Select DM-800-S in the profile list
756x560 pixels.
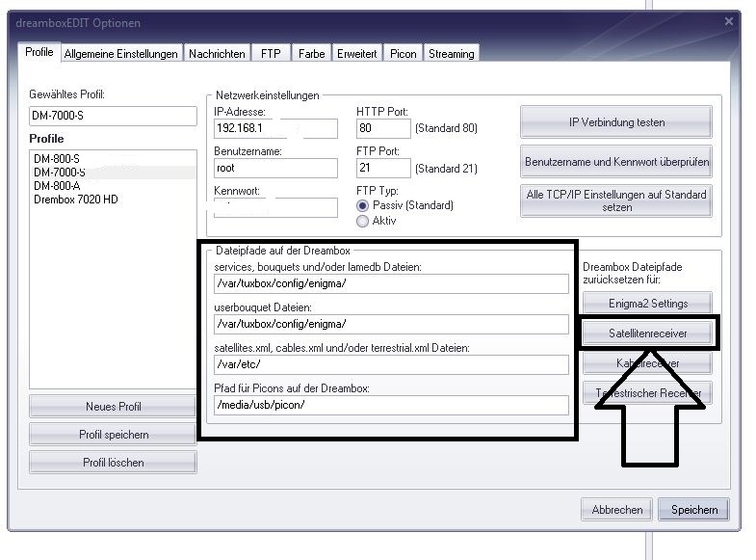point(57,158)
